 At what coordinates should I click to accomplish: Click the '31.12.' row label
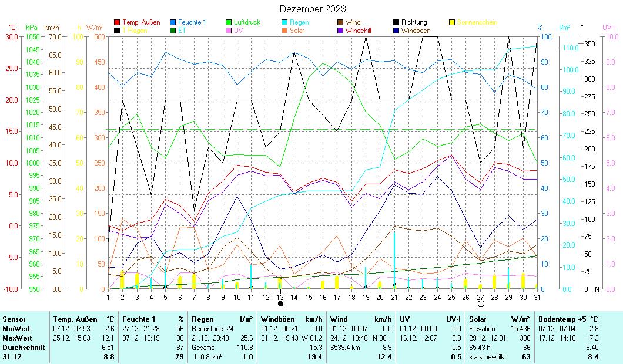coord(13,357)
